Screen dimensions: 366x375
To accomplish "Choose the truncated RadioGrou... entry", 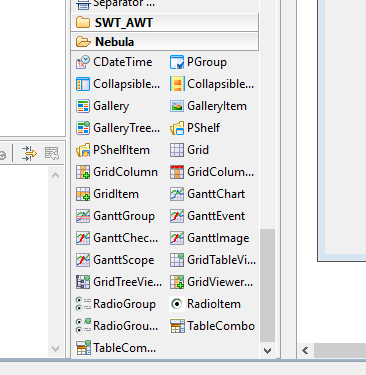I will (x=117, y=326).
